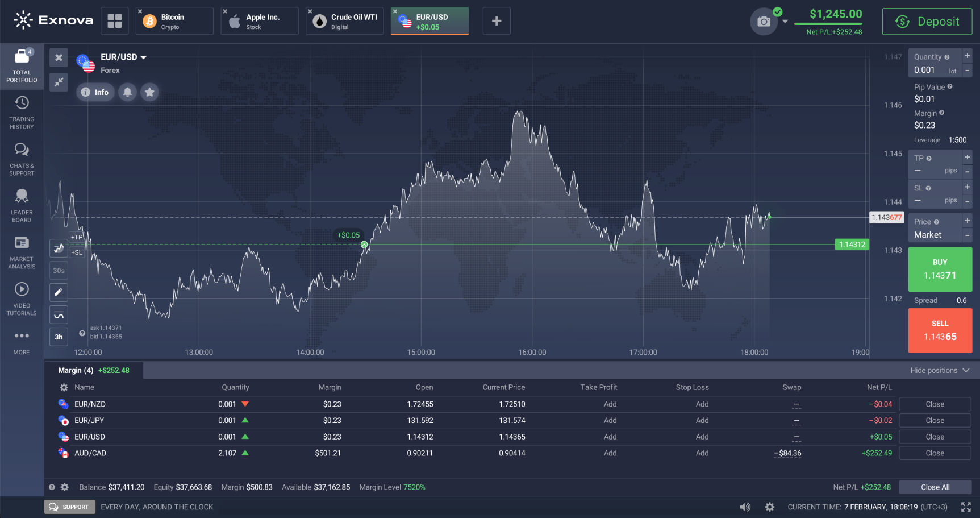Select the Margin (4) positions tab
The height and width of the screenshot is (518, 980).
(76, 370)
